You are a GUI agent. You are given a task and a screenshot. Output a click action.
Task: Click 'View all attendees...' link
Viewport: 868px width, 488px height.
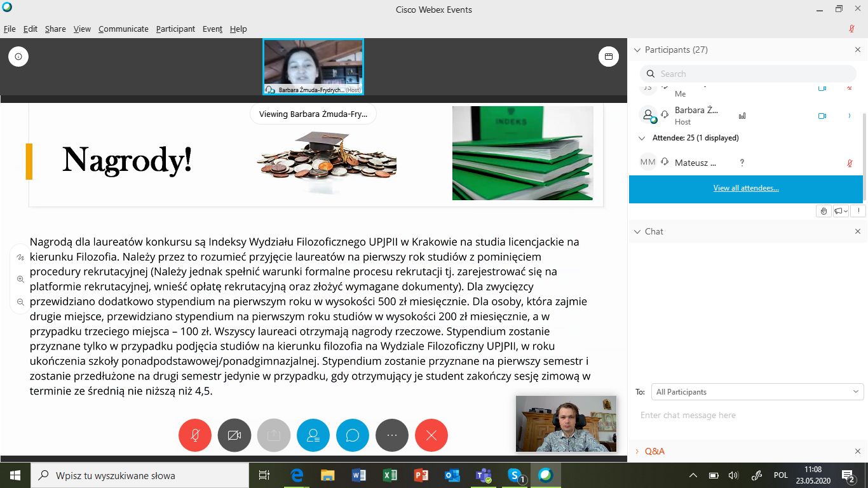click(x=746, y=188)
